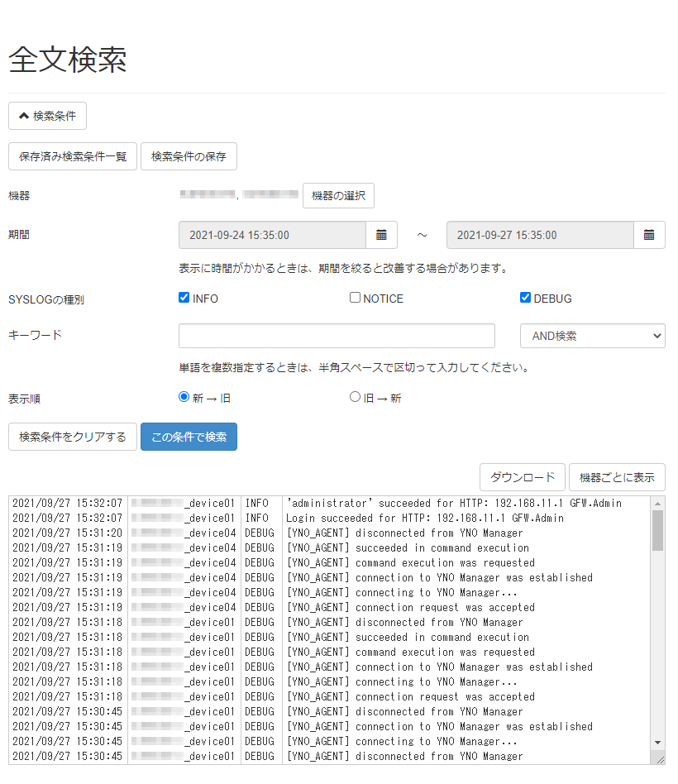678x784 pixels.
Task: Uncheck the INFO syslog checkbox
Action: [x=184, y=297]
